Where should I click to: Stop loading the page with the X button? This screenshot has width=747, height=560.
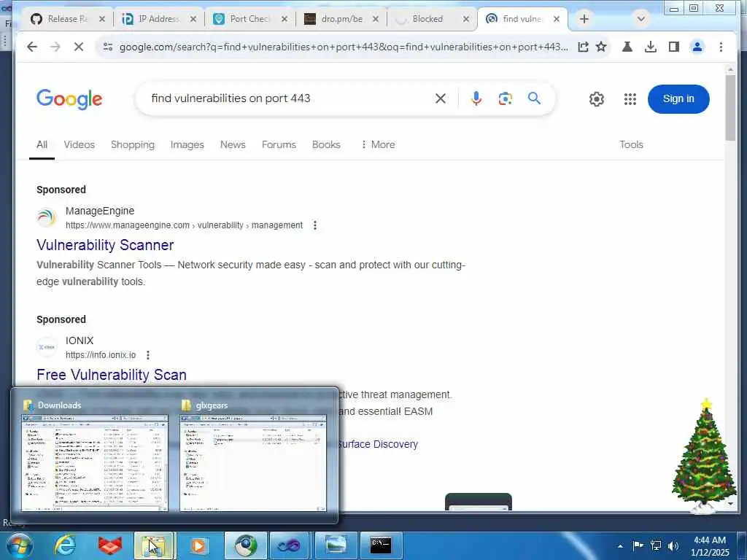click(79, 47)
